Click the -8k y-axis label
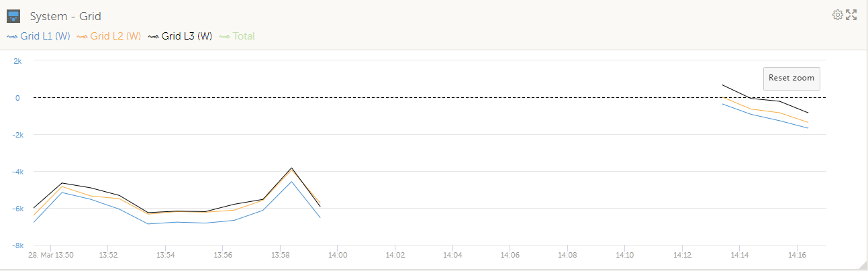Screen dimensions: 868x271 click(x=17, y=246)
